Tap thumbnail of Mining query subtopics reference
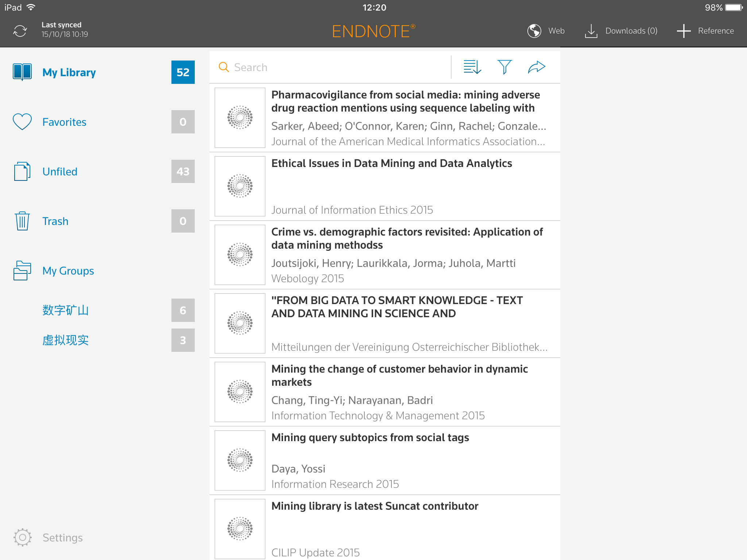 [240, 460]
